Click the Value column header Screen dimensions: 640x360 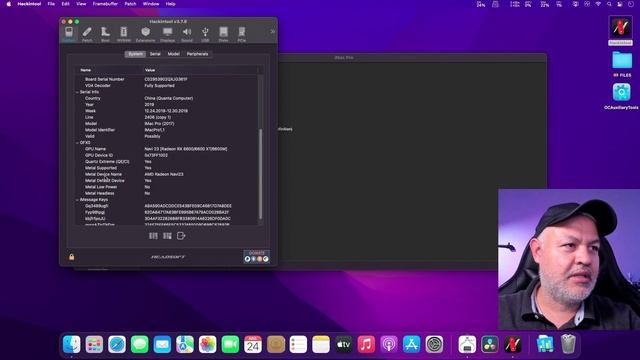[150, 70]
